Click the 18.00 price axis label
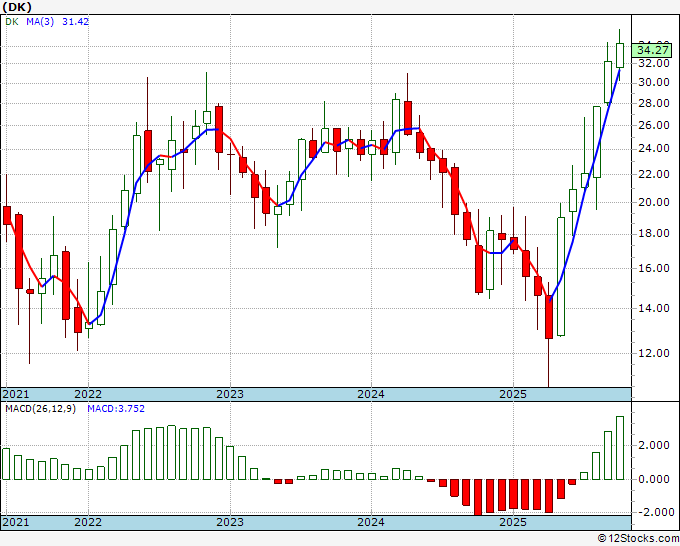The height and width of the screenshot is (546, 680). [654, 233]
